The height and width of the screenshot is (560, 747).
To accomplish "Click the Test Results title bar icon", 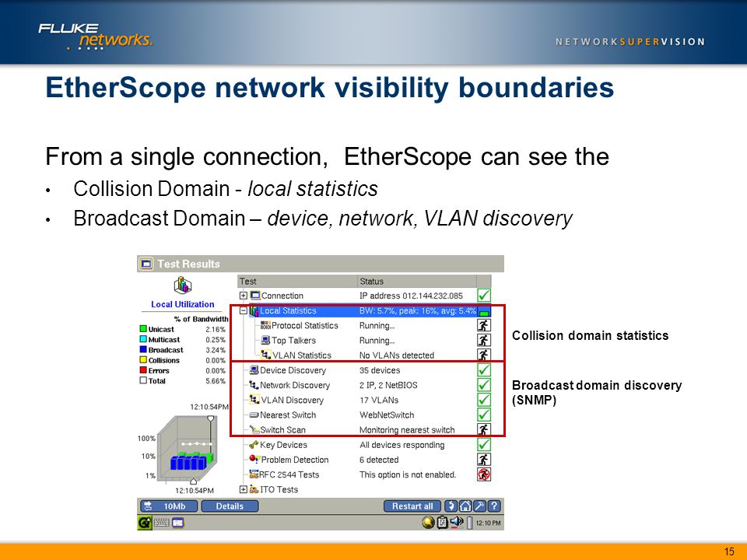I will 147,264.
